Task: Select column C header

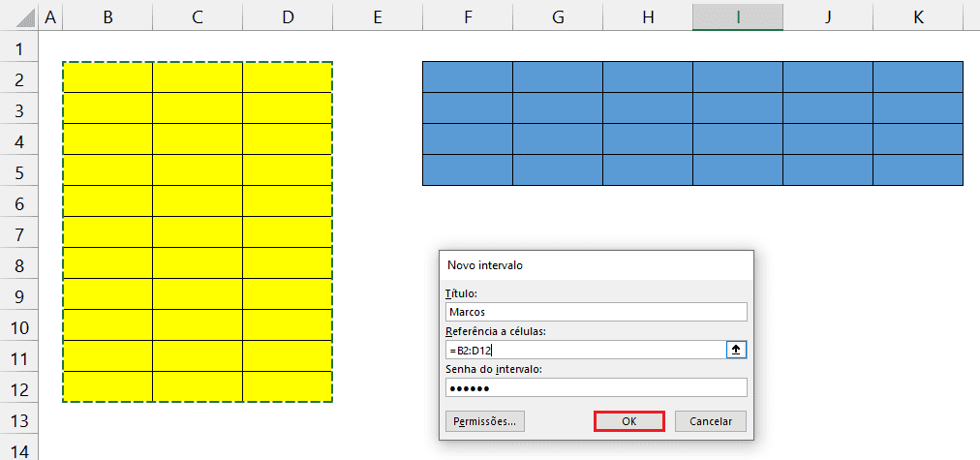Action: [198, 17]
